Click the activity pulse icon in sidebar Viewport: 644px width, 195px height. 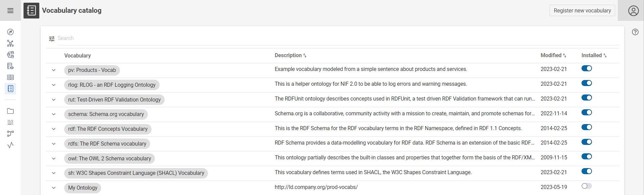coord(10,145)
